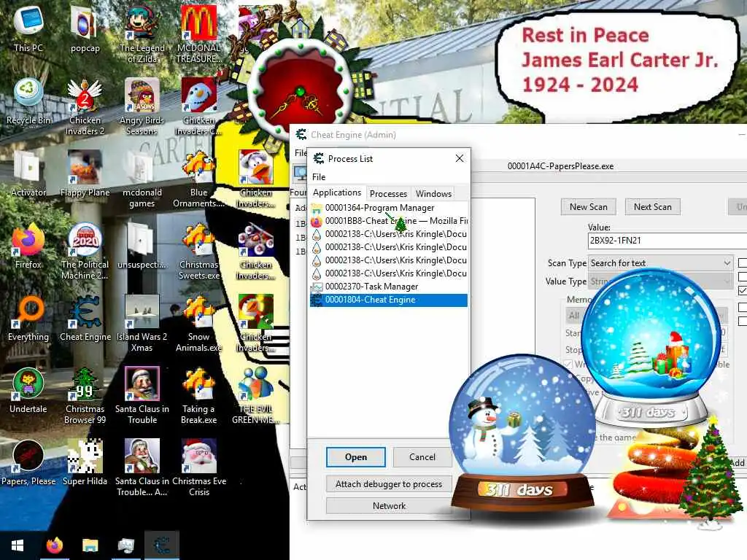The height and width of the screenshot is (560, 747).
Task: Select the Papers, Please desktop icon
Action: pos(28,463)
